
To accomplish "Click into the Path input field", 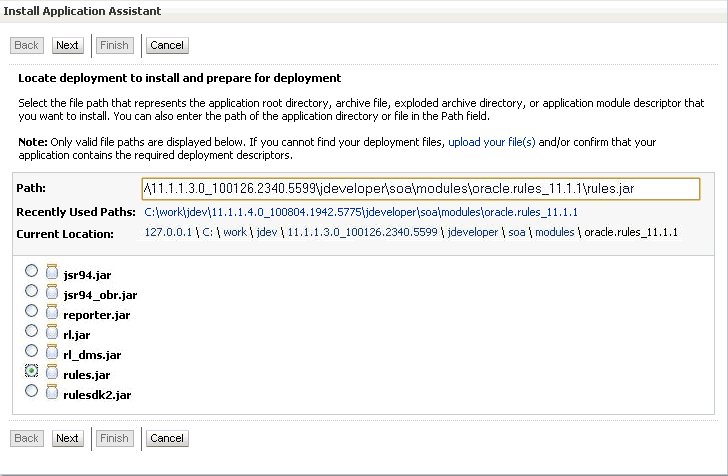I will pyautogui.click(x=421, y=189).
